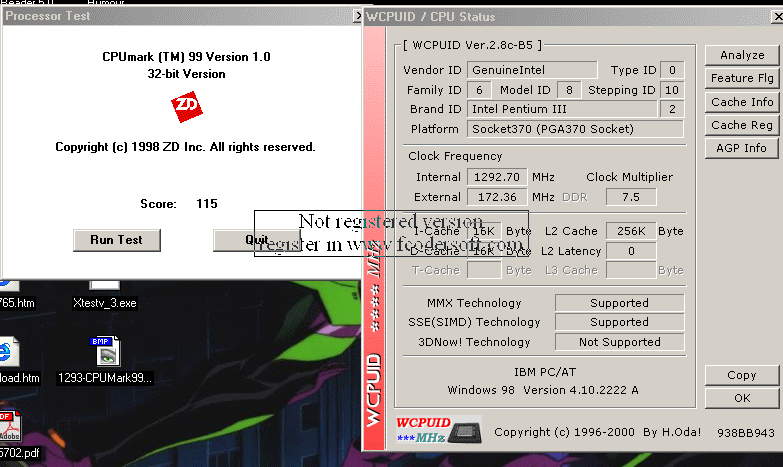
Task: Click the Stepping ID value 10
Action: (x=672, y=90)
